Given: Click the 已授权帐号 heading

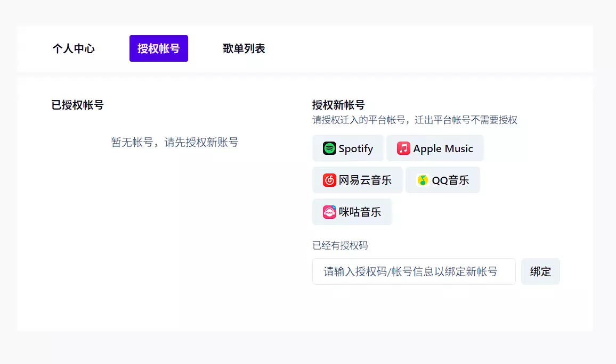Looking at the screenshot, I should [x=77, y=105].
